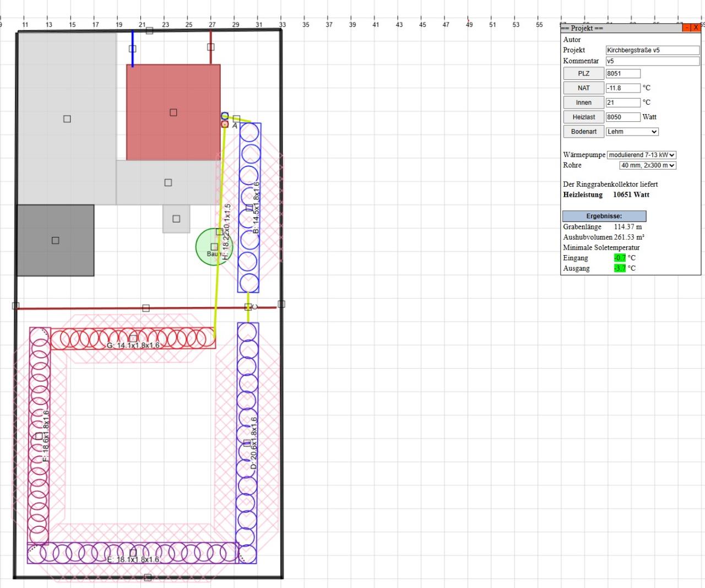705x588 pixels.
Task: Click the Ergebnisse results header
Action: (604, 216)
